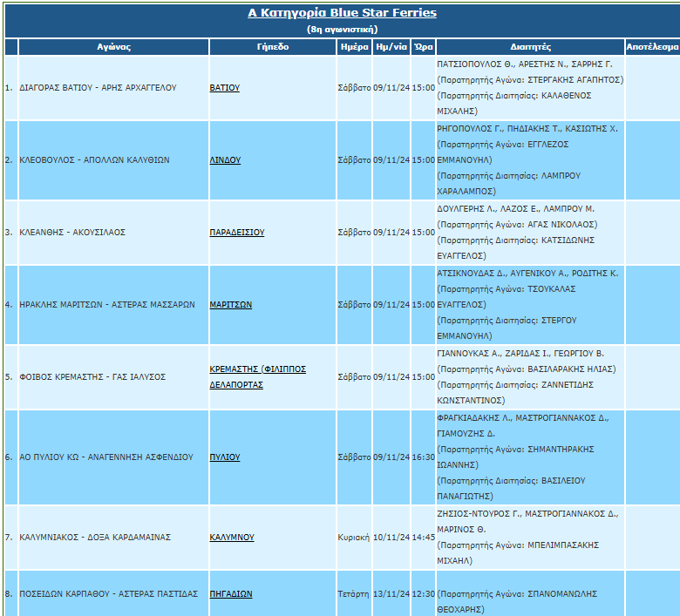Select match ΠΟΣΕΙΔΩΝ ΚΑΡΠΑΘΟΥ - ΑΣΤΕΡΑΣ ΠΑΣΤΙΔΑΣ
Viewport: 680px width, 616px height.
pos(108,594)
